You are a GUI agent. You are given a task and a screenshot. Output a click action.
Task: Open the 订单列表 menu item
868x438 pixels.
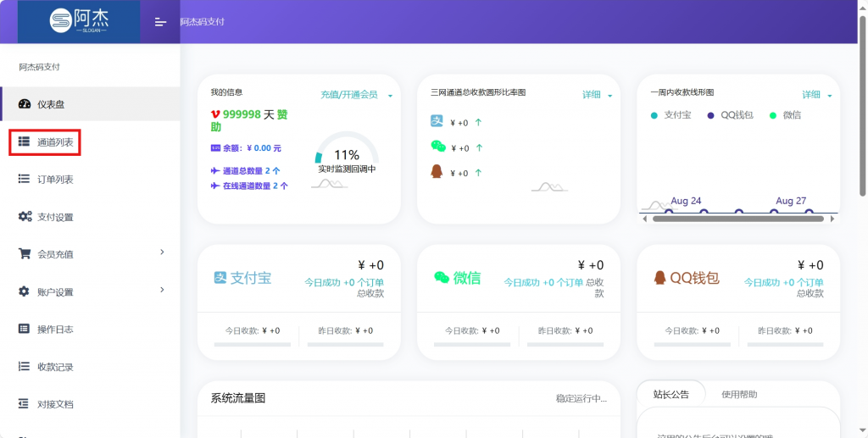(x=90, y=180)
